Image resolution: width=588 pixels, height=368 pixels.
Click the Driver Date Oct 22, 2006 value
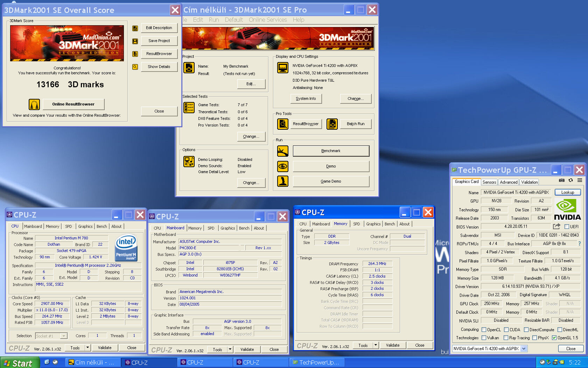point(498,295)
